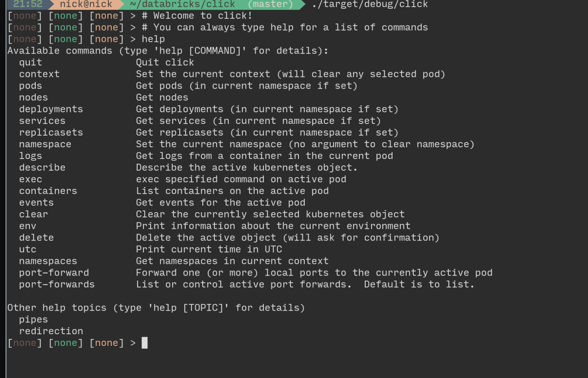The width and height of the screenshot is (588, 378).
Task: Click the 'pipes' help topic
Action: pos(34,320)
